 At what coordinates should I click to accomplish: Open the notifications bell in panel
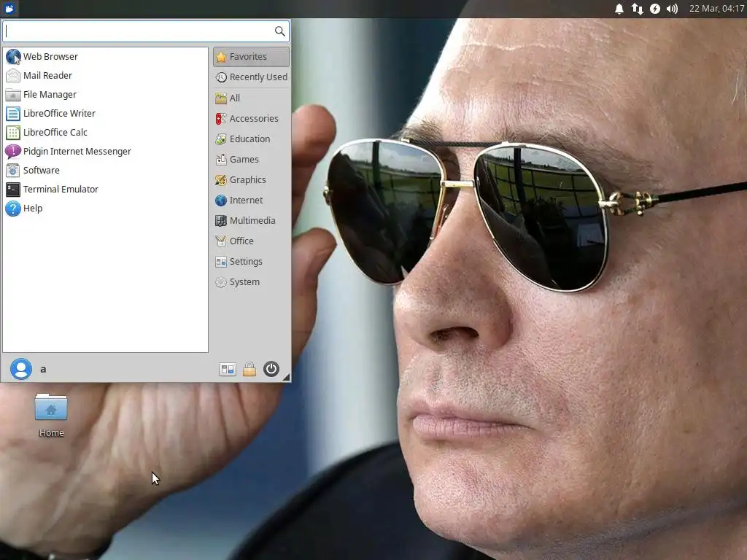click(x=619, y=9)
